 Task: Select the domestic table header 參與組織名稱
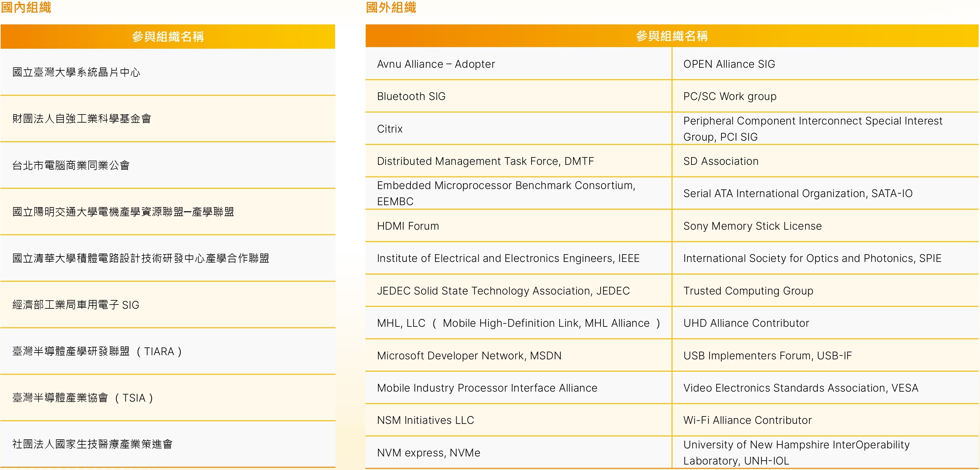point(168,36)
